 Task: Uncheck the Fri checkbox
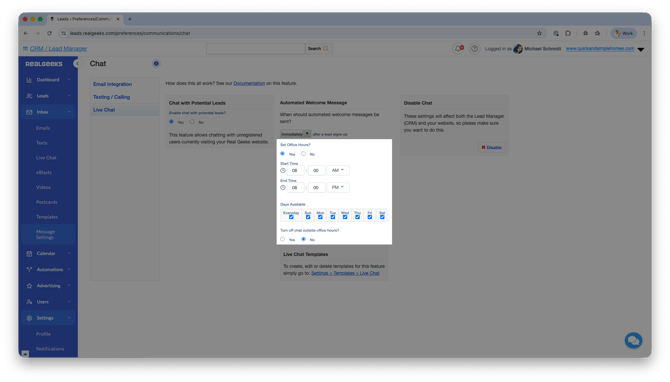(x=370, y=217)
